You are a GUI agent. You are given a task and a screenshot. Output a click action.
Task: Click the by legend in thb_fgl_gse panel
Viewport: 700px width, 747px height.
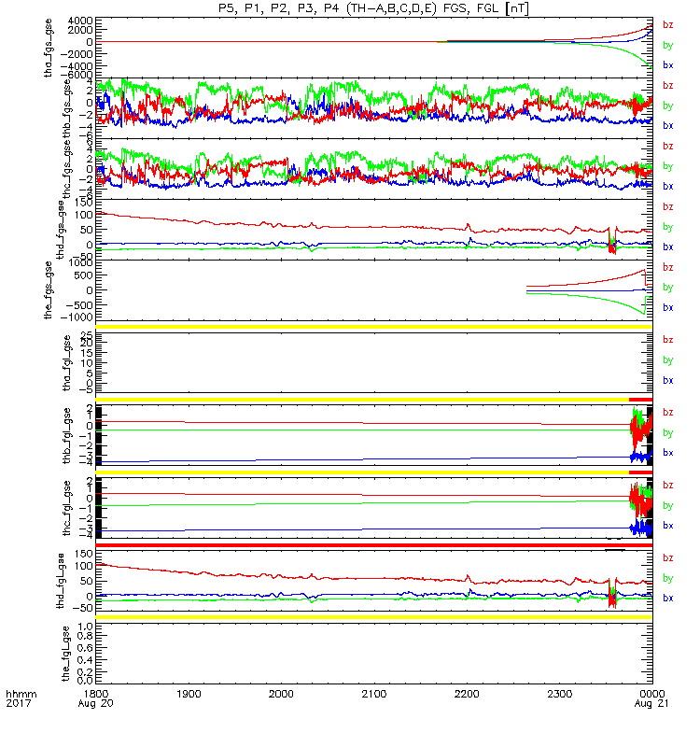click(668, 433)
